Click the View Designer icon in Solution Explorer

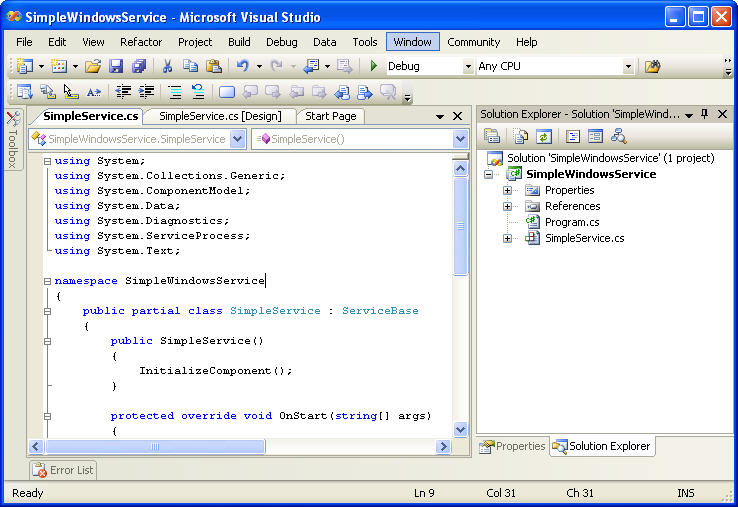[595, 137]
